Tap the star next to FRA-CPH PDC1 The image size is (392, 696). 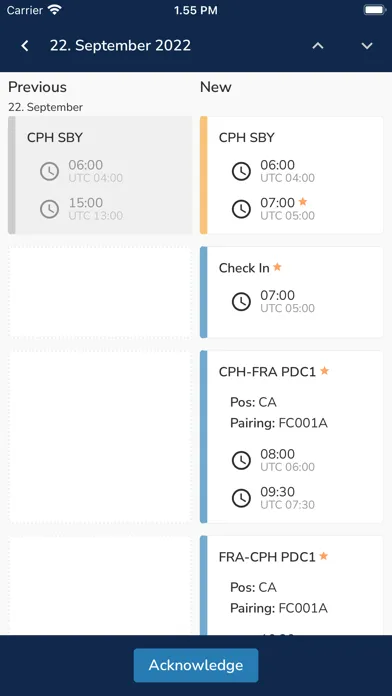324,556
